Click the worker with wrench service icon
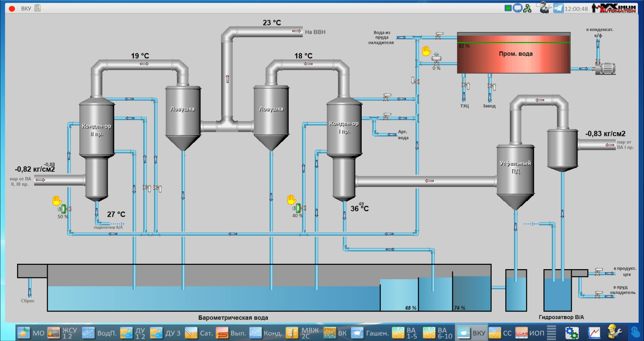Image resolution: width=644 pixels, height=341 pixels. pyautogui.click(x=614, y=332)
